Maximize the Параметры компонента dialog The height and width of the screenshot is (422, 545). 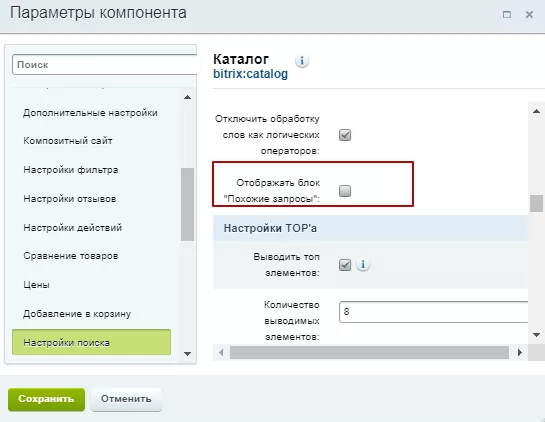click(x=507, y=15)
